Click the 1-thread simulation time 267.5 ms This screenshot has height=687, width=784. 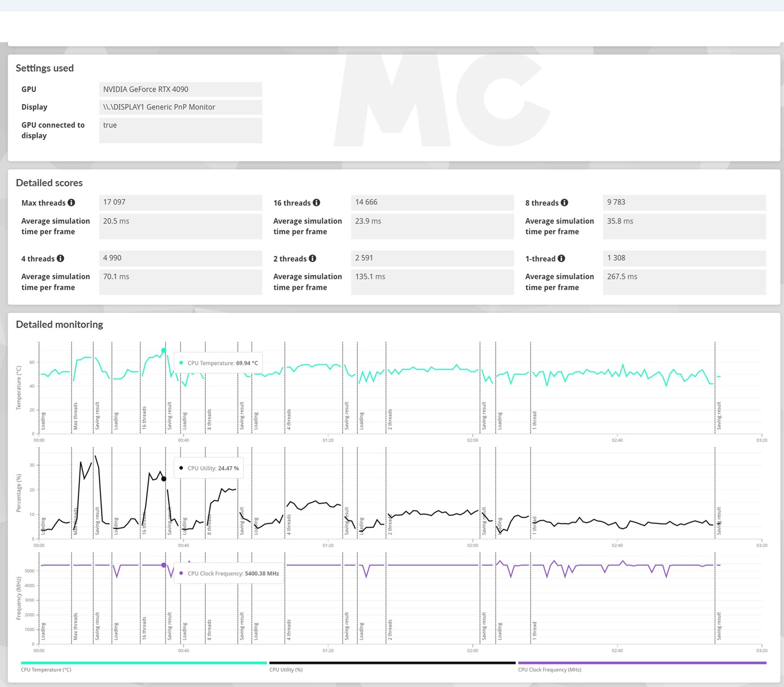click(x=684, y=277)
